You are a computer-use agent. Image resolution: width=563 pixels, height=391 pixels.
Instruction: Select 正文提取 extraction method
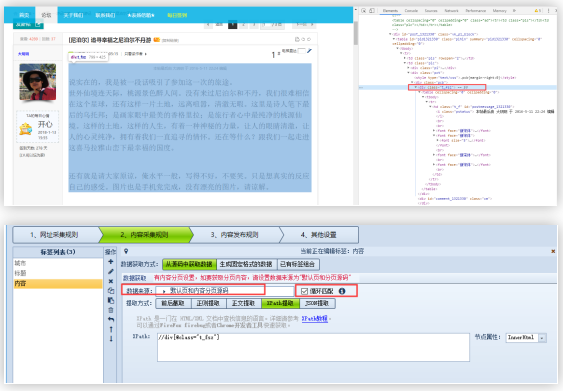coord(244,303)
